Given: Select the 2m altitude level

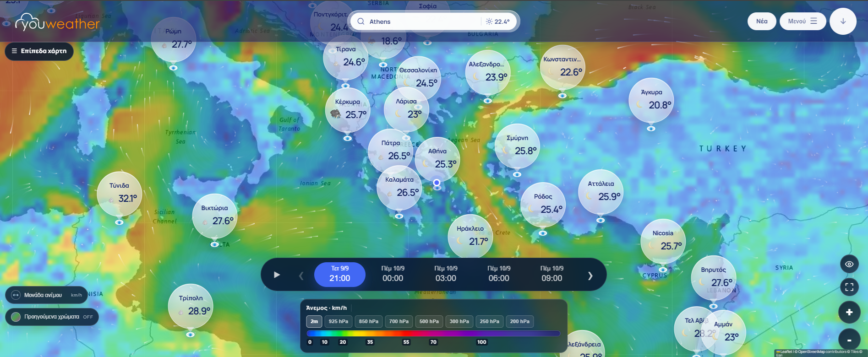Looking at the screenshot, I should click(x=314, y=321).
